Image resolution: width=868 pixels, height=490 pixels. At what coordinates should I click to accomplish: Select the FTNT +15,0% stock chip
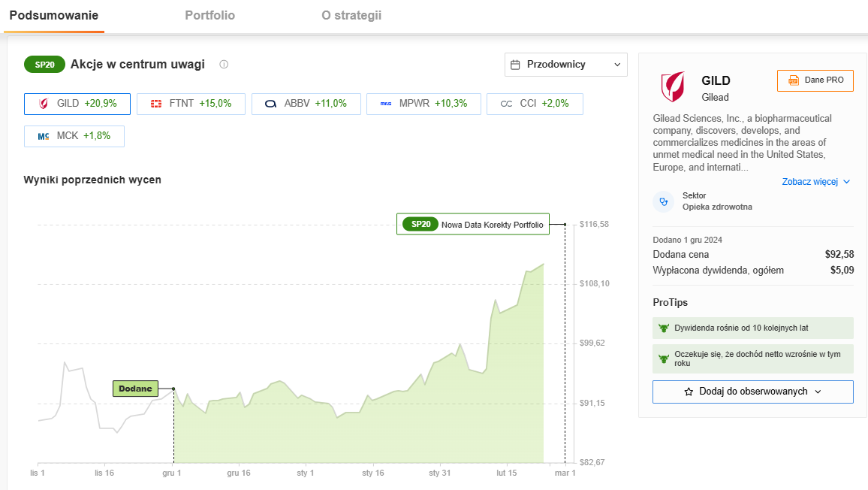pos(191,104)
